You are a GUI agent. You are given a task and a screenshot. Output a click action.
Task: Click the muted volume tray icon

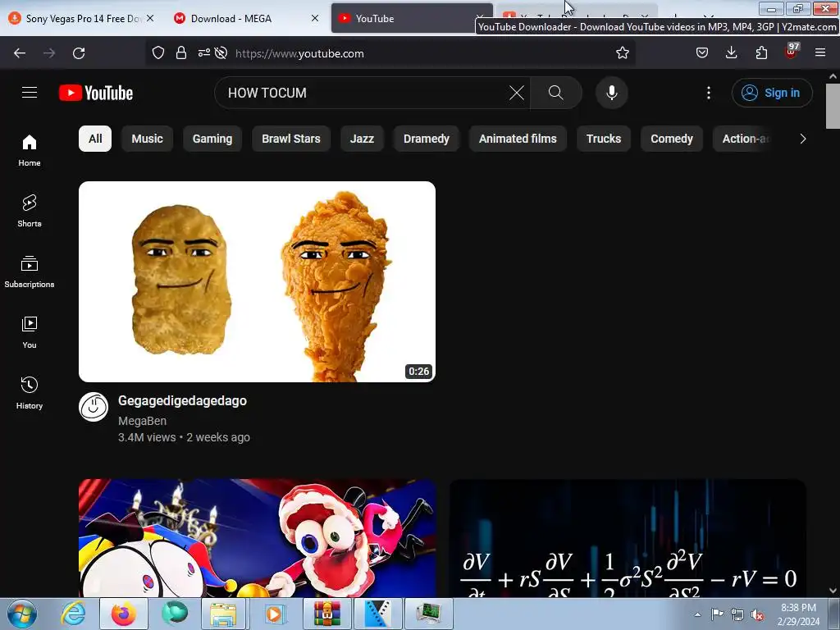pyautogui.click(x=757, y=614)
